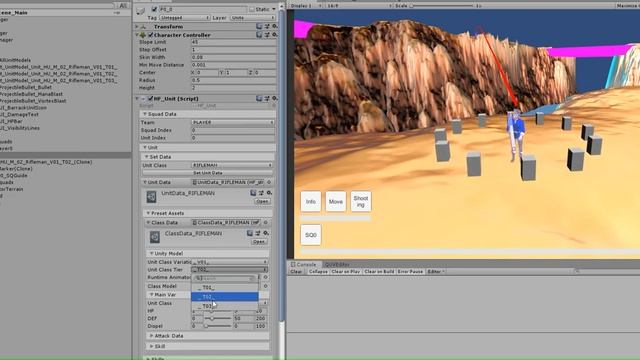Collapse the Squad Data foldout
Screen dimensions: 640x360
(145, 114)
